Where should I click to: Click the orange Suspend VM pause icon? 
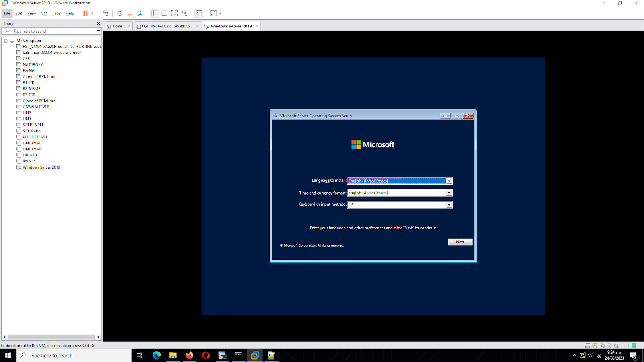pyautogui.click(x=85, y=13)
